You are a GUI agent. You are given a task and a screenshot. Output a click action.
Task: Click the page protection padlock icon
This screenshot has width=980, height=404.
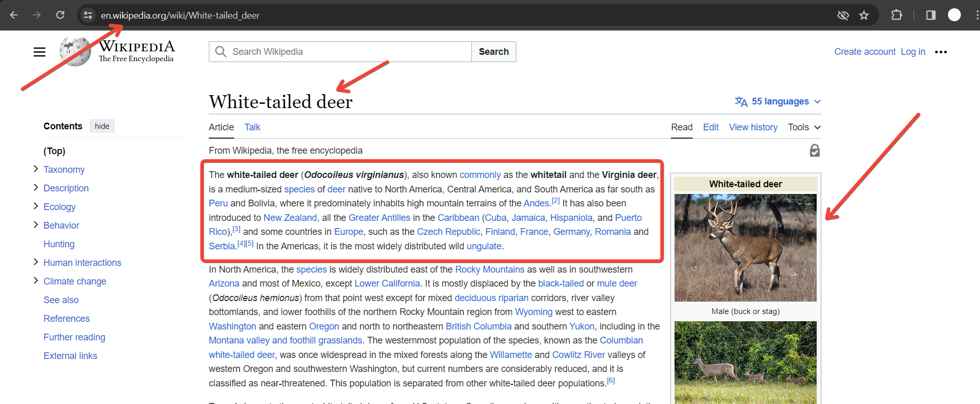[815, 151]
